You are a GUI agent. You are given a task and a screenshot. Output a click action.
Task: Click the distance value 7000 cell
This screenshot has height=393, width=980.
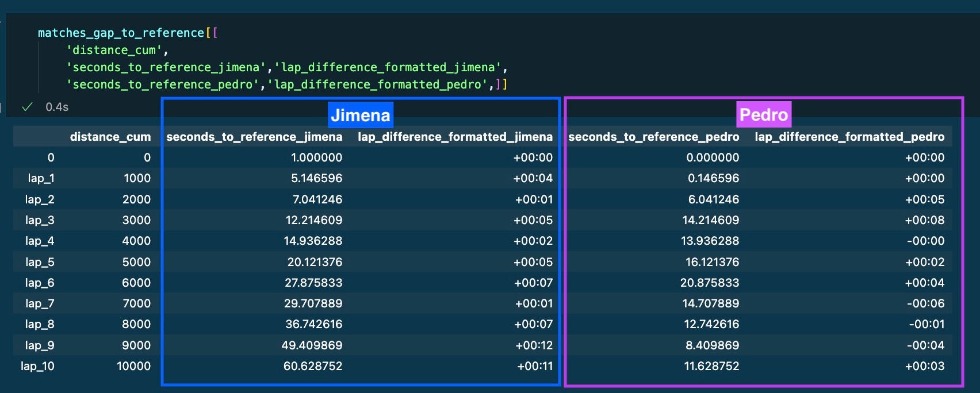pyautogui.click(x=137, y=303)
